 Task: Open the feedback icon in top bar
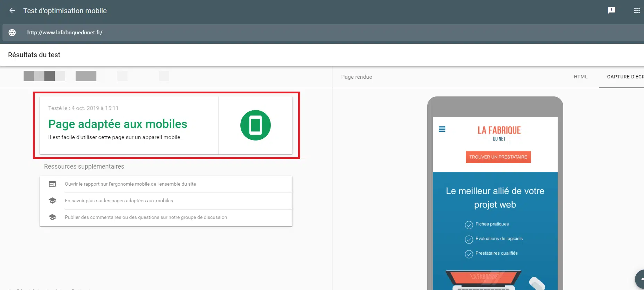click(611, 10)
